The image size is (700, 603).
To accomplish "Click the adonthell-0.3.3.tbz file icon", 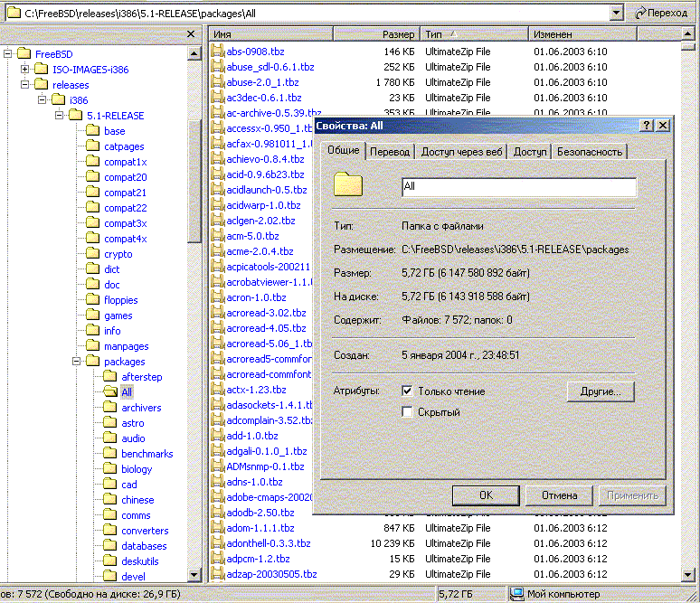I will click(x=217, y=543).
